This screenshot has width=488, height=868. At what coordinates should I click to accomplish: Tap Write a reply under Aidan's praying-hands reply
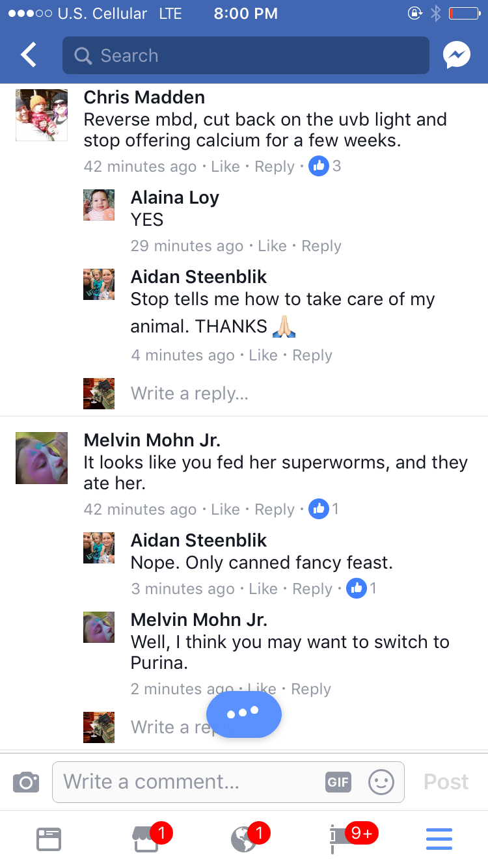pyautogui.click(x=189, y=394)
